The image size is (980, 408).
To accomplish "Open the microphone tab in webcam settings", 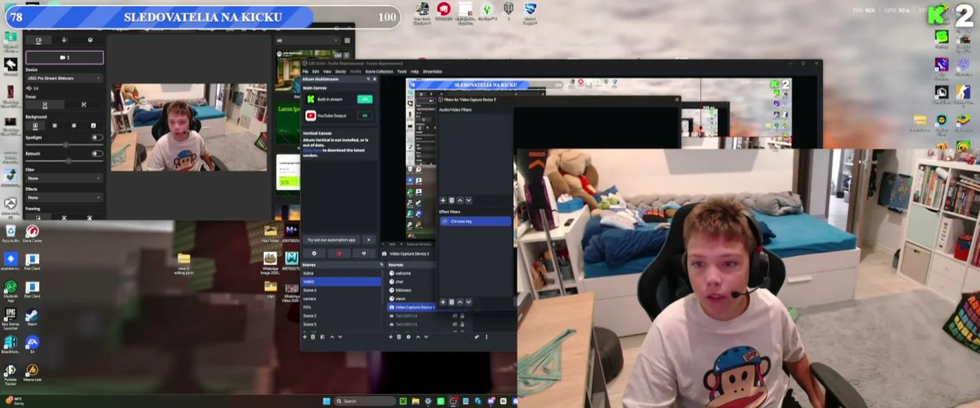I will tap(64, 40).
